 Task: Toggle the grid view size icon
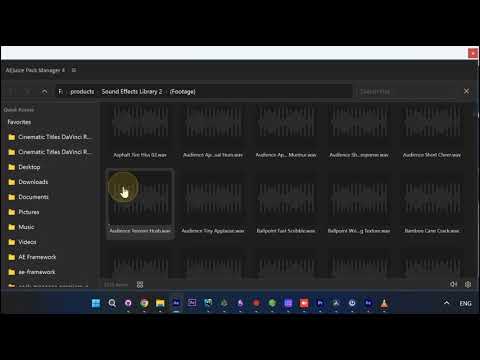(x=140, y=284)
